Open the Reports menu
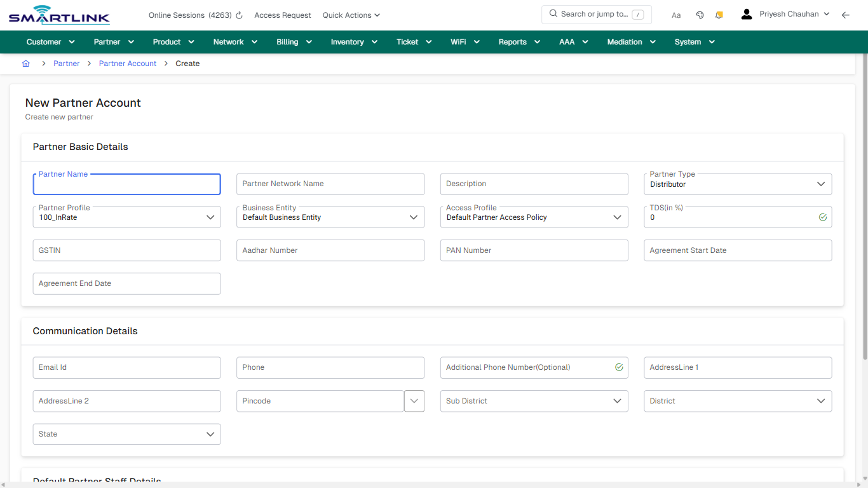The image size is (868, 488). (x=519, y=41)
